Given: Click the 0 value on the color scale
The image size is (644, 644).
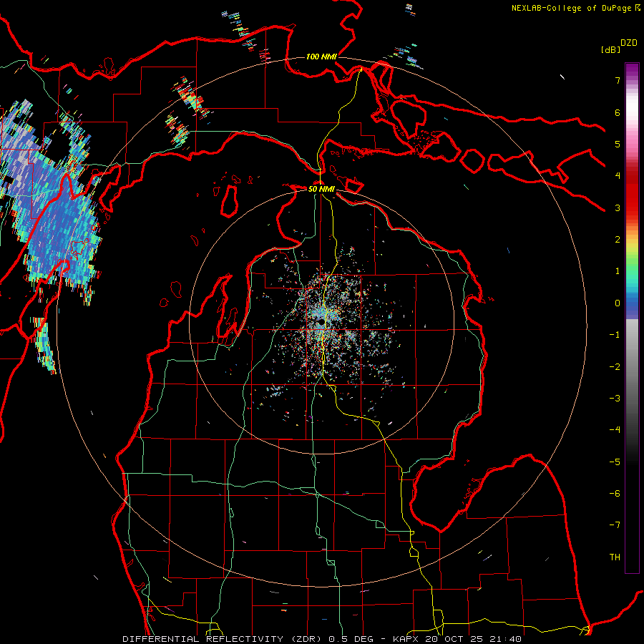Looking at the screenshot, I should tap(618, 303).
